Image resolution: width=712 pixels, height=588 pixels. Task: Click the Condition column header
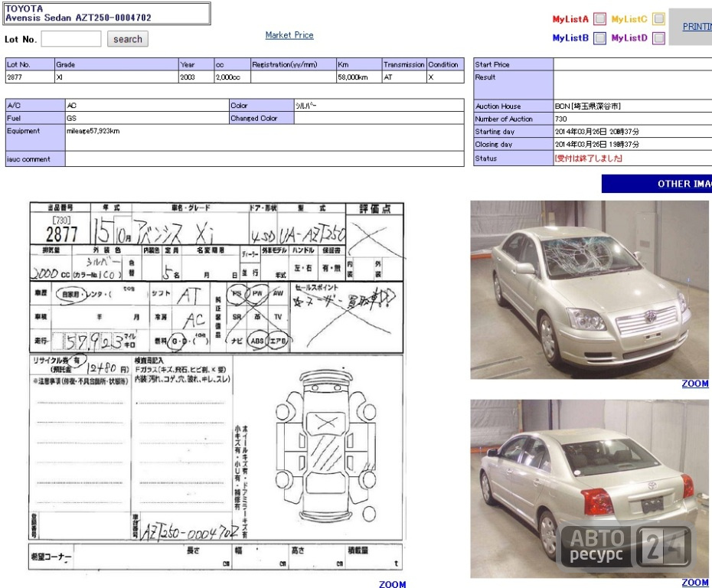pos(446,64)
